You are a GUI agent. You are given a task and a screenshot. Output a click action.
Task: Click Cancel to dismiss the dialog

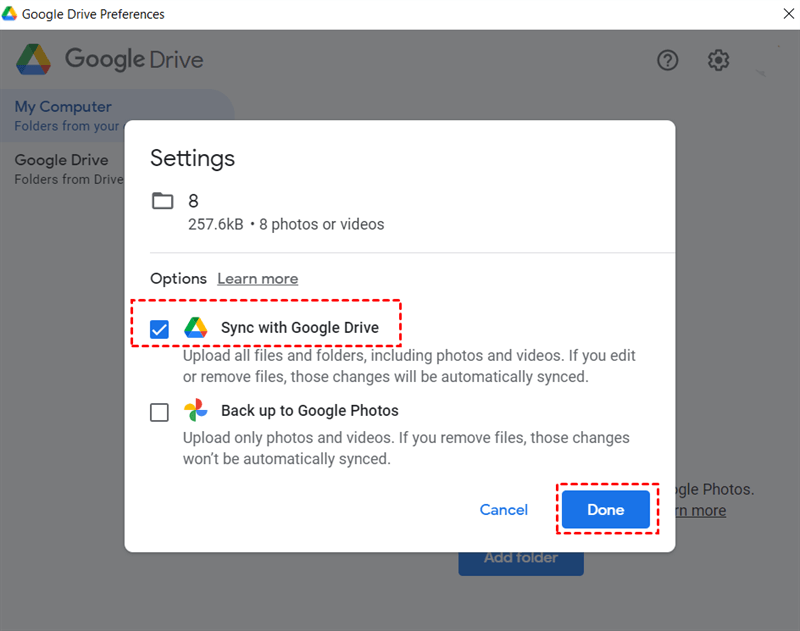point(503,510)
